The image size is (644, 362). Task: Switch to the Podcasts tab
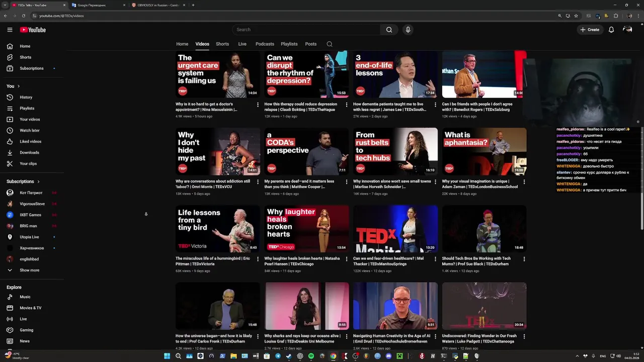[x=265, y=44]
